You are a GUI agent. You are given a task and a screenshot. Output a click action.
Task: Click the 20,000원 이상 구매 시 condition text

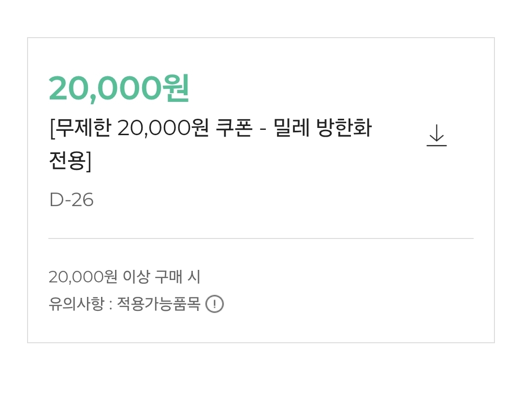[124, 277]
